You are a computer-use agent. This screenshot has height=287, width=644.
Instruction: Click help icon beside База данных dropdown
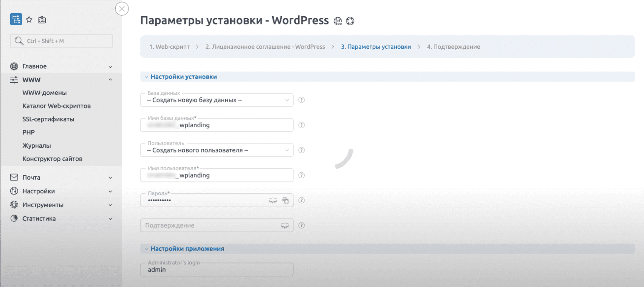click(302, 100)
